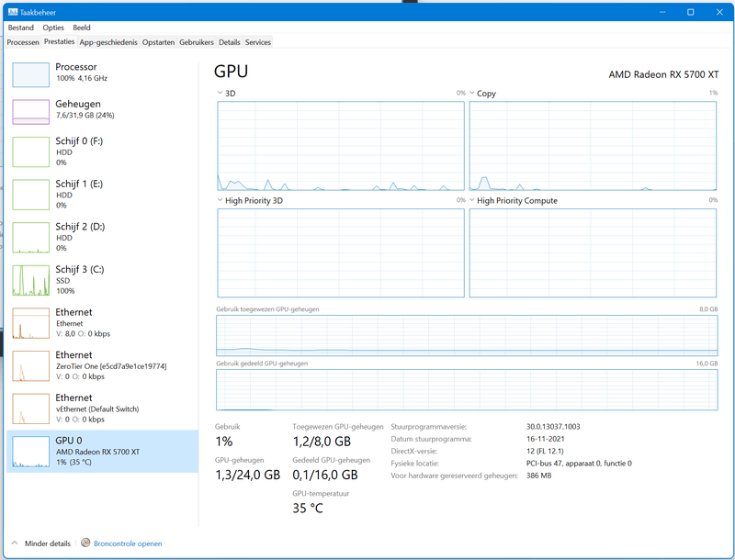Switch to the Processen tab

pyautogui.click(x=23, y=42)
